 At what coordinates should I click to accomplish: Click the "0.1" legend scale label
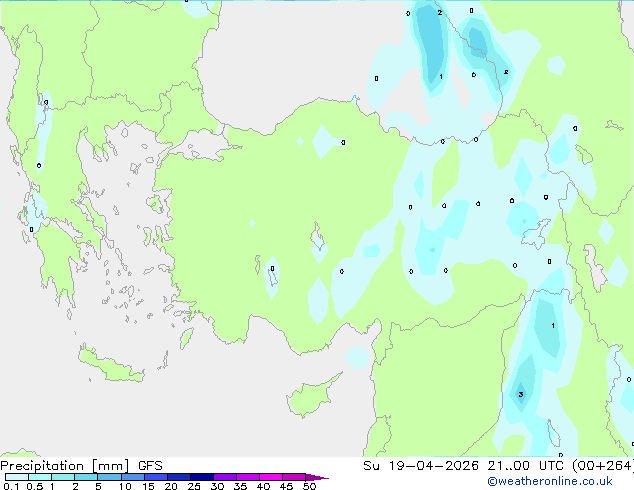11,486
